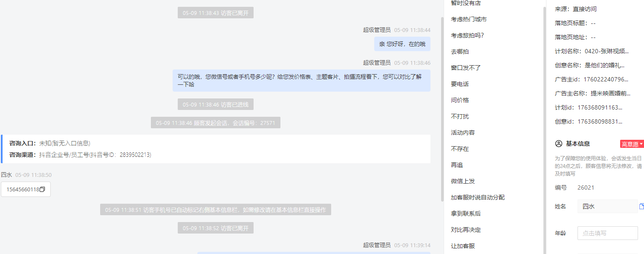Click the 超级管理员 label at 11:39:14
Viewport: 644px width, 254px height.
(377, 245)
